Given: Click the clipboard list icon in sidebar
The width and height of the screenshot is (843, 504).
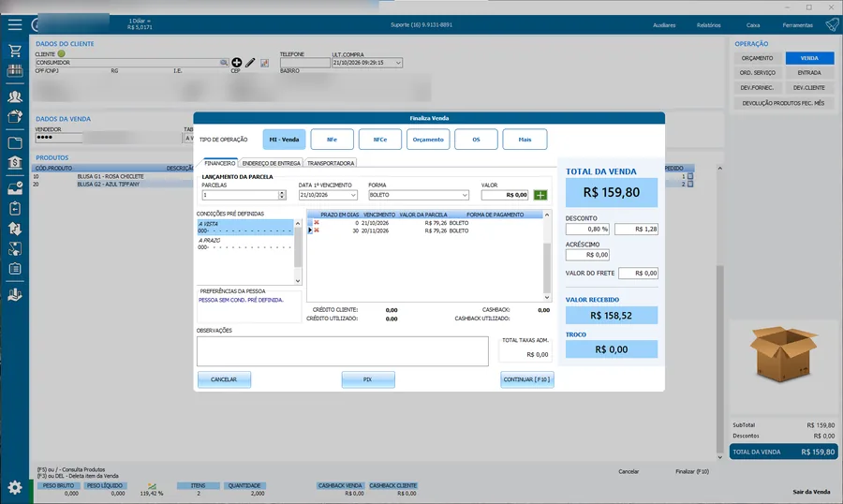Looking at the screenshot, I should click(x=14, y=269).
